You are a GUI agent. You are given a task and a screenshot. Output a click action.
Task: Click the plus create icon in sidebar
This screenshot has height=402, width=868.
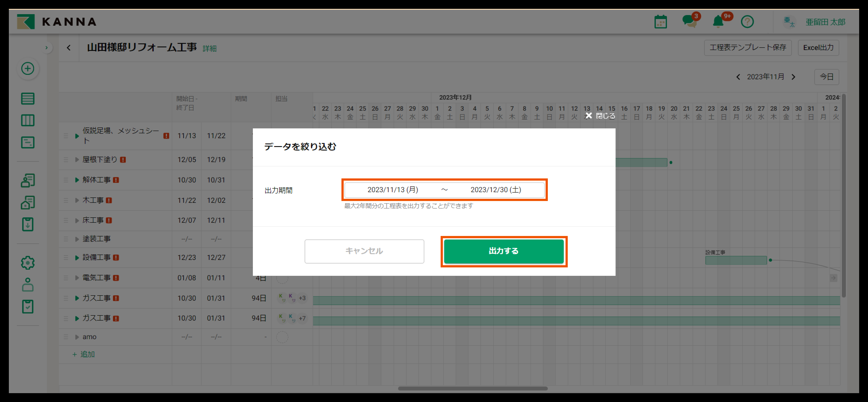click(x=28, y=69)
